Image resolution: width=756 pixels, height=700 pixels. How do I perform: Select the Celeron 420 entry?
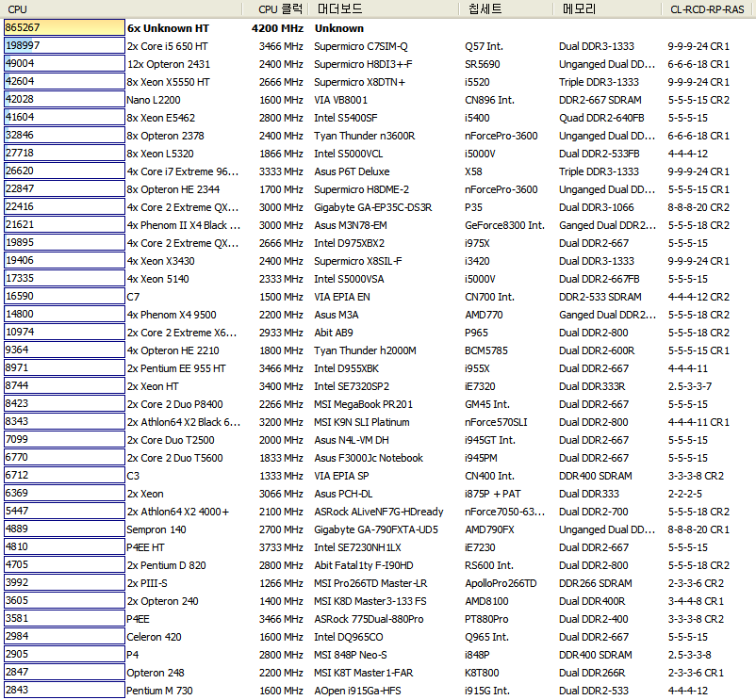coord(154,637)
